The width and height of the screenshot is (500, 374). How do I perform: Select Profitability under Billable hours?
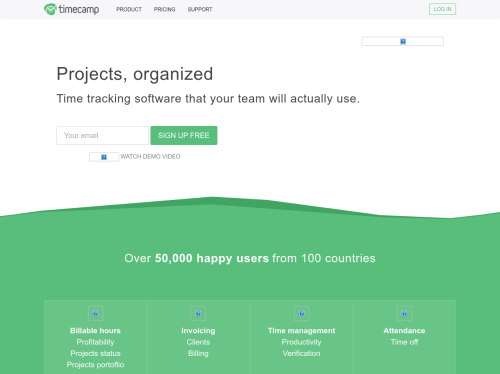[x=95, y=342]
